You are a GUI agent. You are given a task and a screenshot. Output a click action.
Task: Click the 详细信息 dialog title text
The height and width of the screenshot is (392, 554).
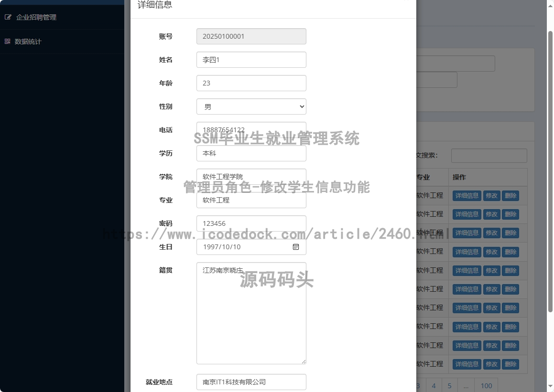[x=155, y=5]
